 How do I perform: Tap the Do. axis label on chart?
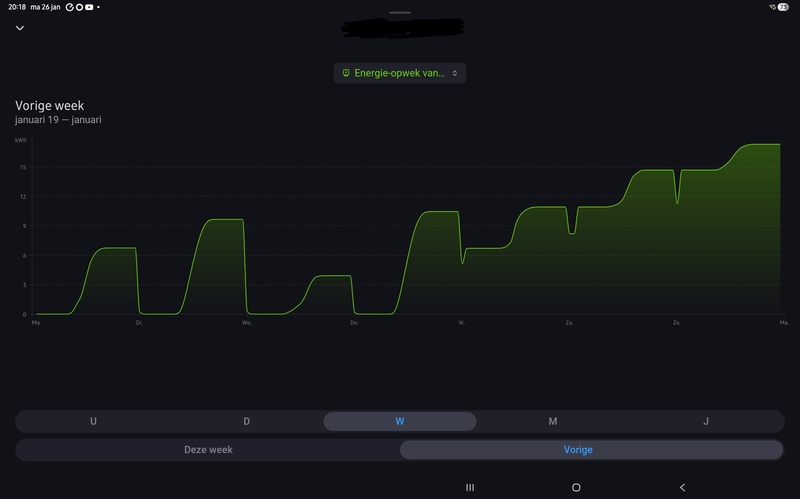354,322
